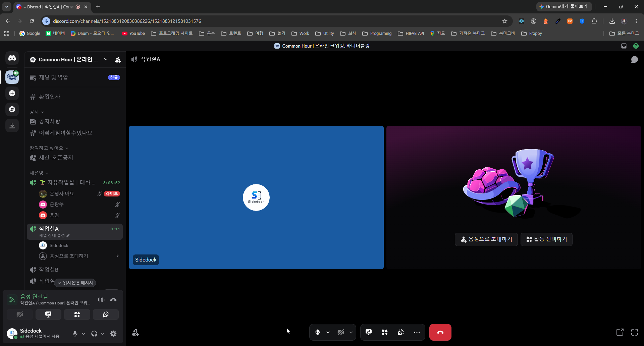Open noise suppression waveform icon in voice panel

click(101, 300)
